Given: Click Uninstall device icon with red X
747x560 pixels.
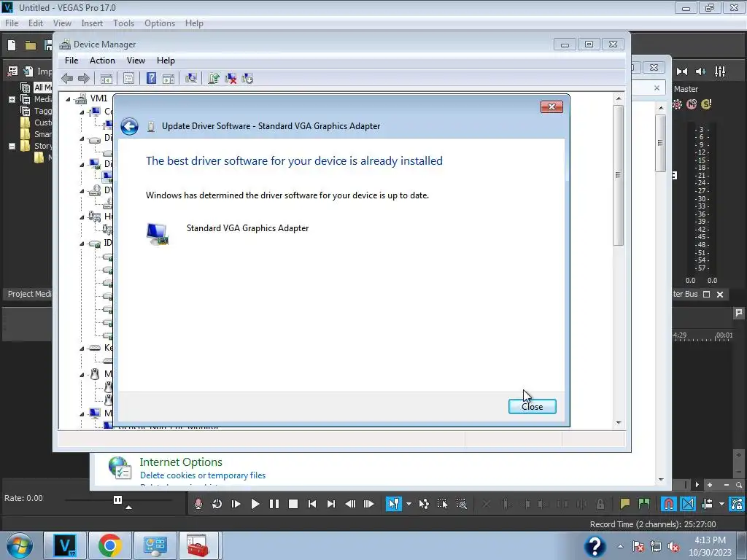Looking at the screenshot, I should point(231,79).
